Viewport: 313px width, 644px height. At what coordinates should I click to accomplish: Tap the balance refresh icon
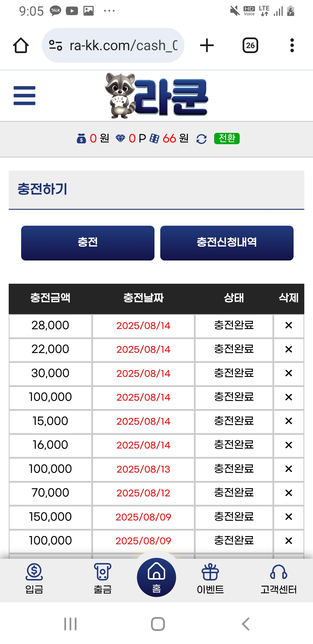point(201,139)
